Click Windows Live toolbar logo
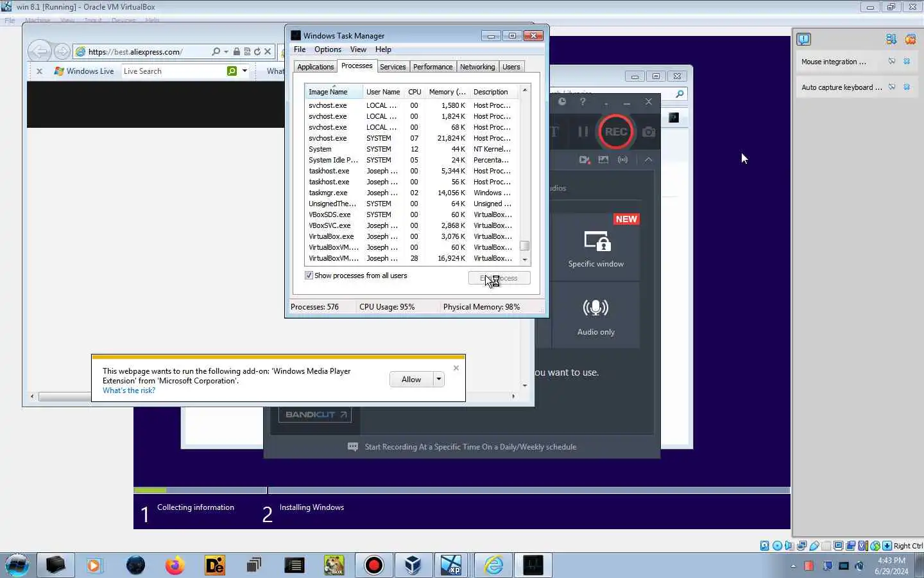The image size is (924, 578). (x=84, y=71)
